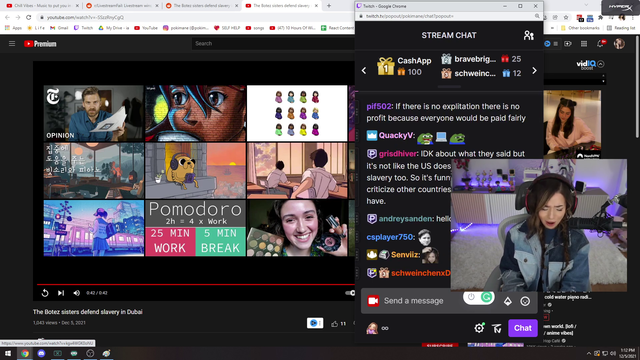Open pif502's user card in chat
Viewport: 640px width, 360px height.
pos(379,106)
